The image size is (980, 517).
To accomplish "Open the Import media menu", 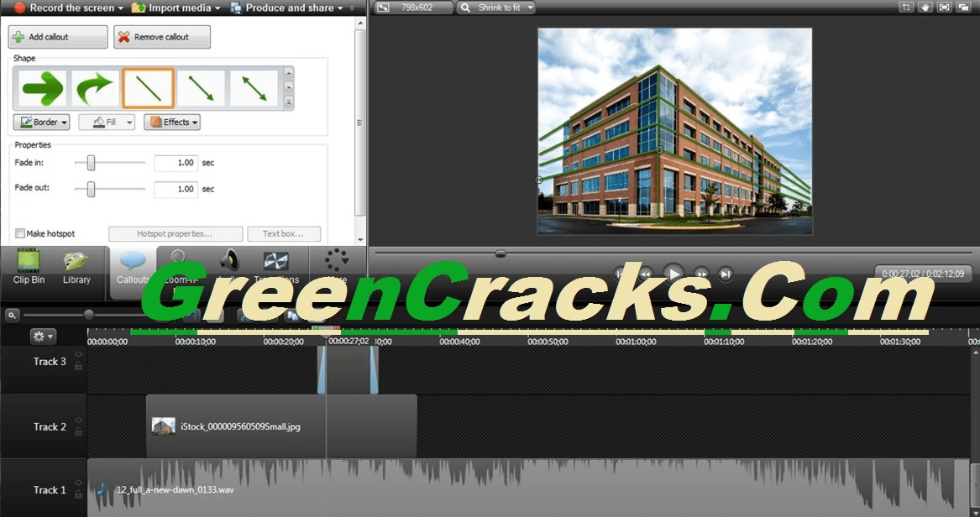I will pyautogui.click(x=174, y=8).
